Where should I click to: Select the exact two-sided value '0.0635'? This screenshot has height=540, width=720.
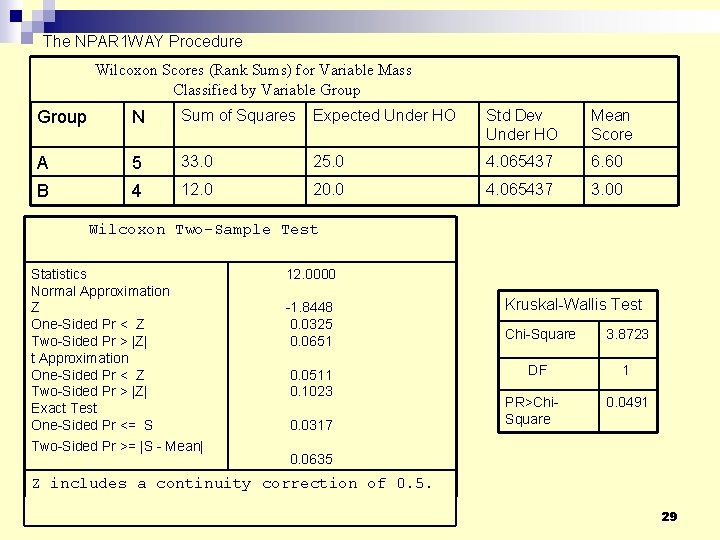tap(311, 459)
